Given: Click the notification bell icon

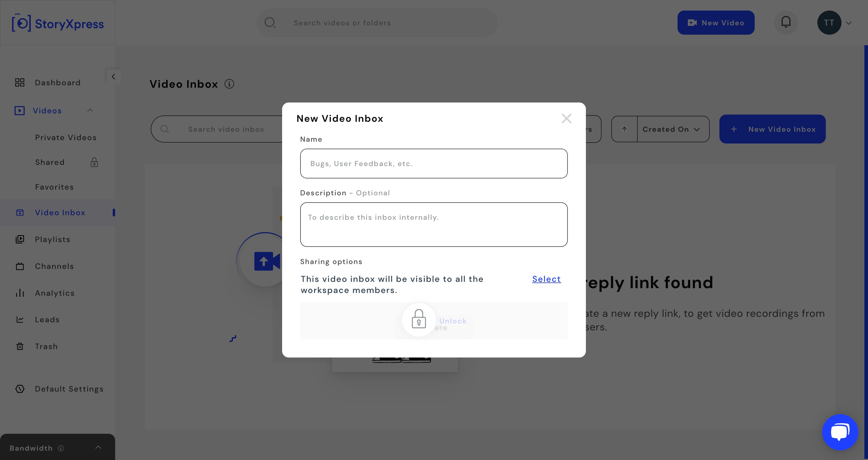Looking at the screenshot, I should (x=786, y=22).
